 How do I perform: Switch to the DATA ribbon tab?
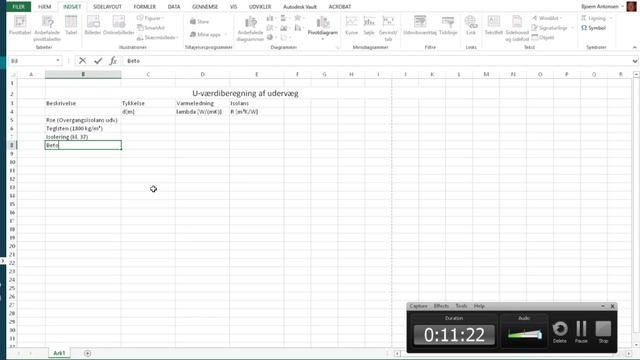point(174,7)
